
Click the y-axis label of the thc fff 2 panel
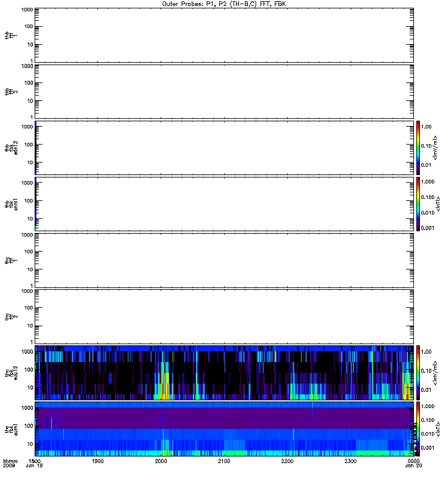coord(11,317)
